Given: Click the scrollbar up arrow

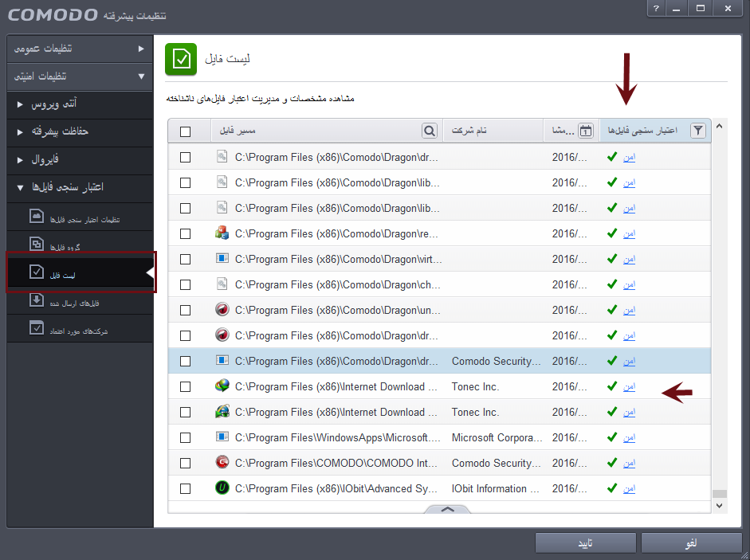Looking at the screenshot, I should pos(720,126).
